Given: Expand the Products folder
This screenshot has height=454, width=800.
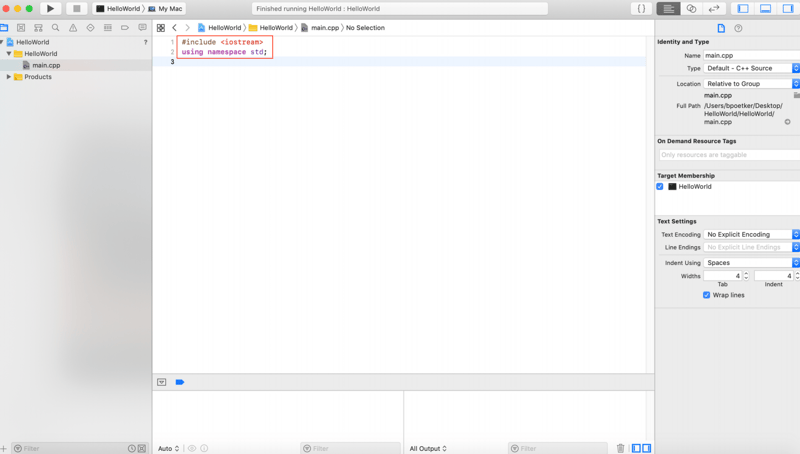Looking at the screenshot, I should click(9, 77).
